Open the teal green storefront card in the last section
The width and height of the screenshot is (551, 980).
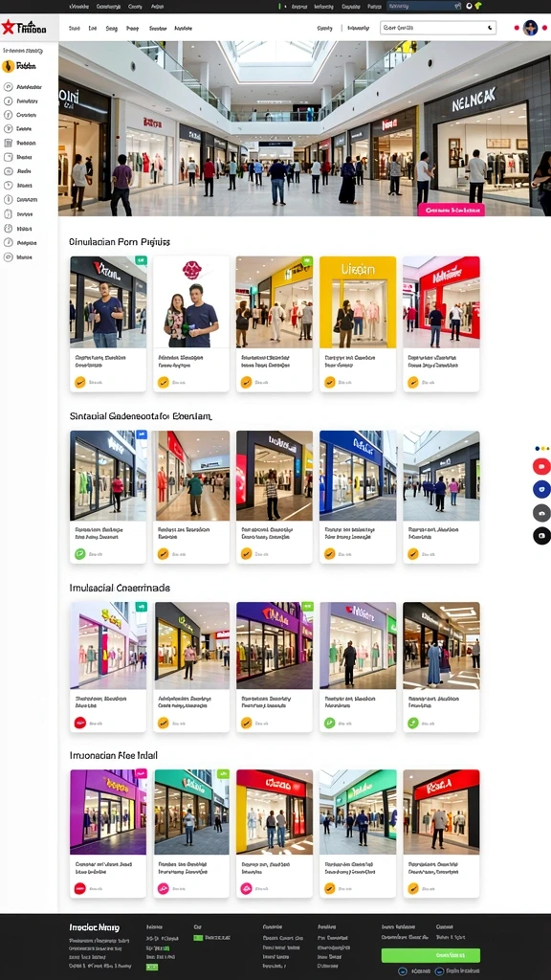click(x=191, y=834)
